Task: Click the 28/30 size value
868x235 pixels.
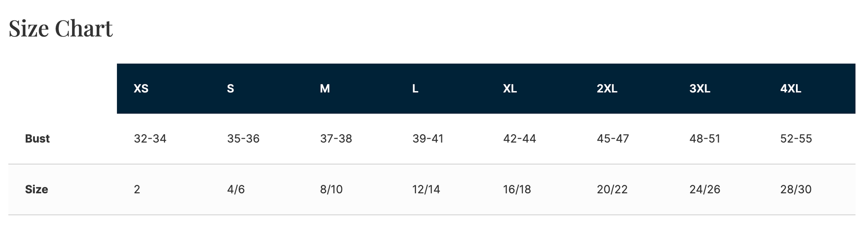Action: pos(796,189)
